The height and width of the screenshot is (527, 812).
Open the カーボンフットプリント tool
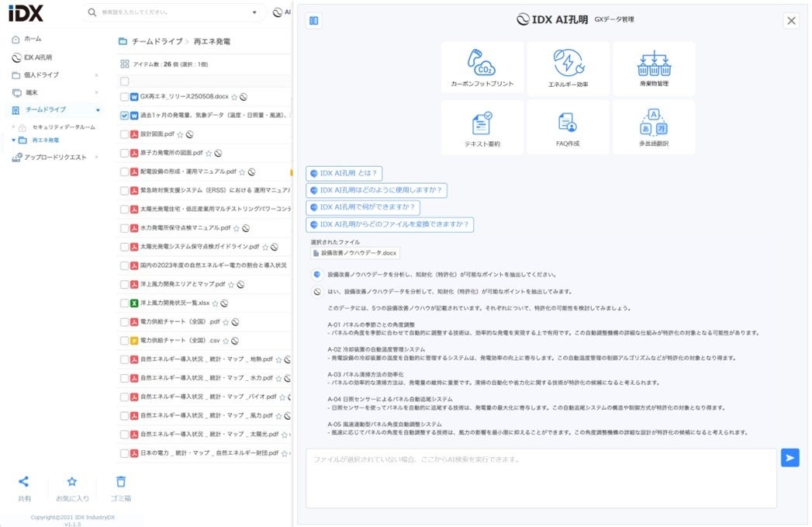click(x=482, y=68)
